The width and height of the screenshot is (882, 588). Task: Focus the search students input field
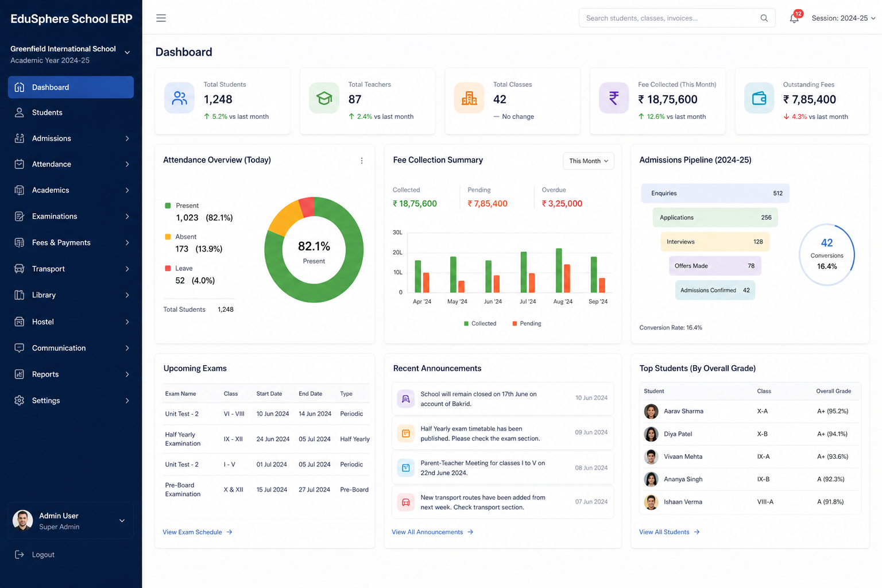point(677,18)
